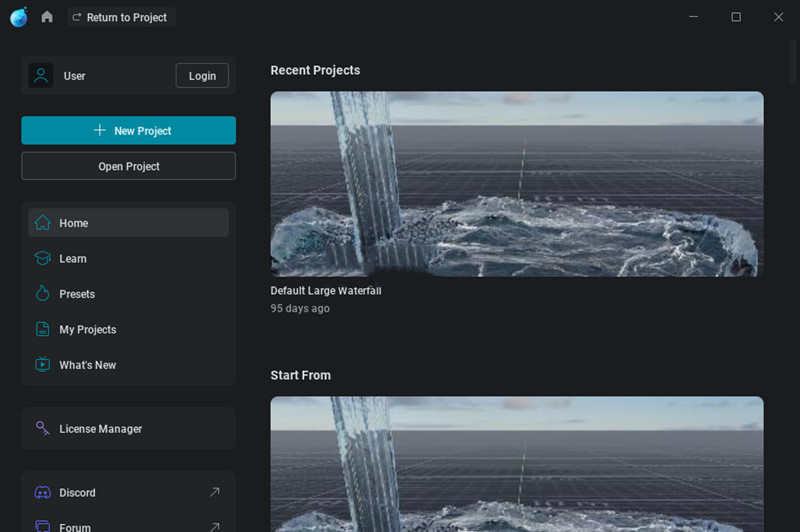Click the Open Project button
800x532 pixels.
129,166
